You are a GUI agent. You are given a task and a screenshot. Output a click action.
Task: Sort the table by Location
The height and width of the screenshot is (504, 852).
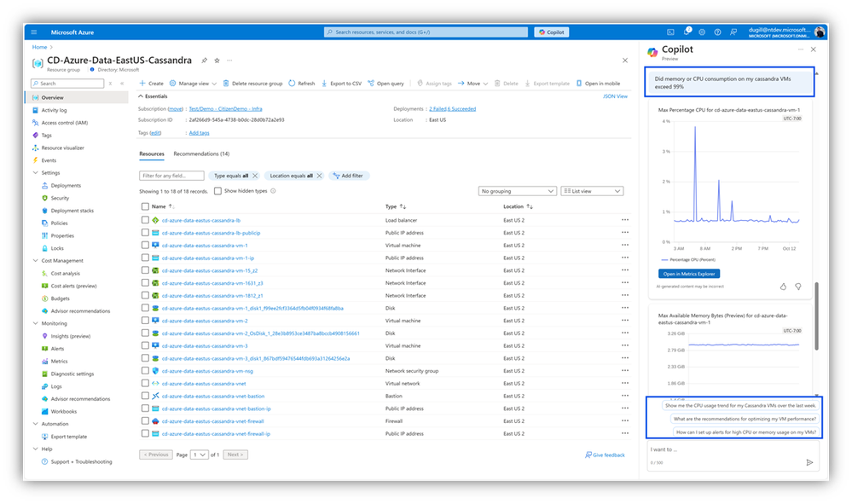pos(518,206)
